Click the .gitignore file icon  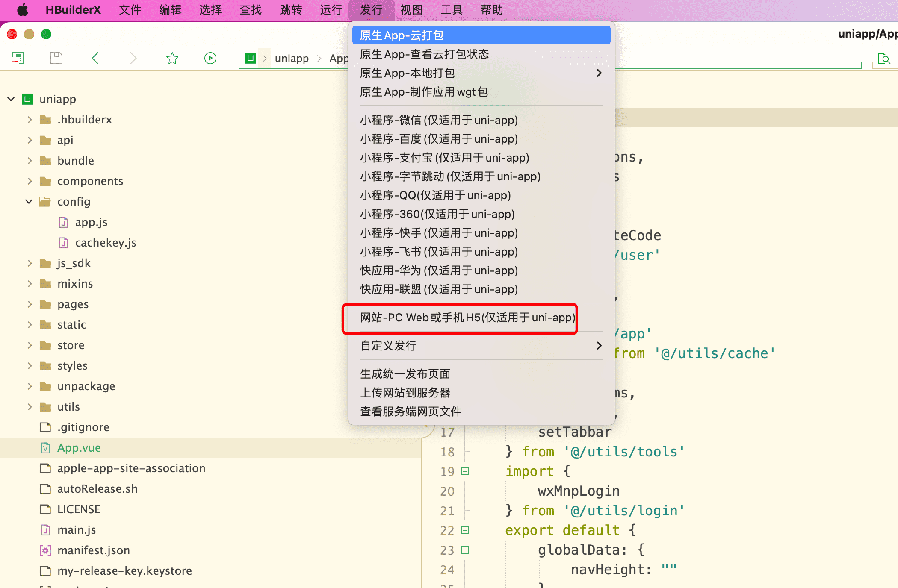[x=45, y=427]
